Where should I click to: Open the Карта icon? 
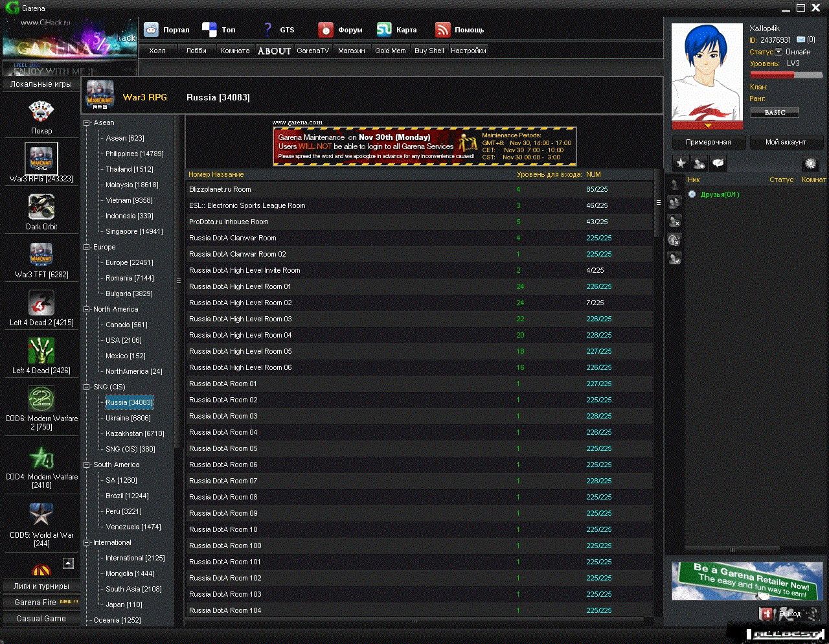point(384,30)
